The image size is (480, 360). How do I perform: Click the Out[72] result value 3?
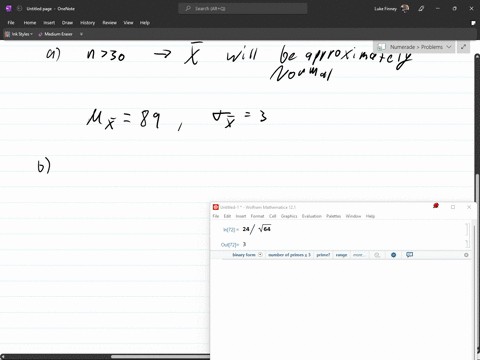[x=244, y=244]
